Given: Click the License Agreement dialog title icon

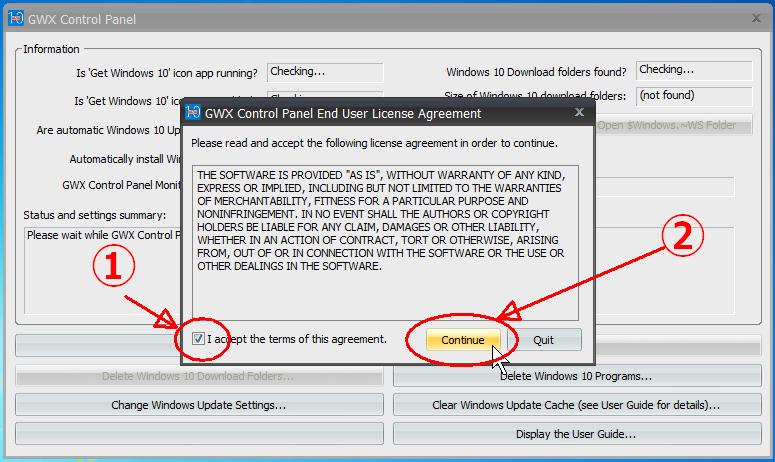Looking at the screenshot, I should pyautogui.click(x=196, y=113).
